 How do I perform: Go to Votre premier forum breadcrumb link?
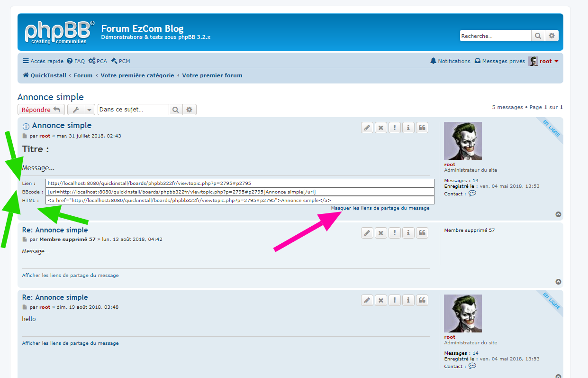click(x=212, y=75)
